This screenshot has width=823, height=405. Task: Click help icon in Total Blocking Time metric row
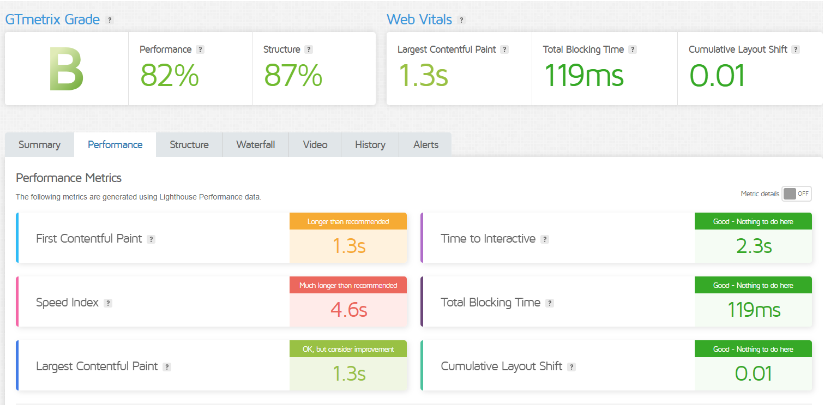550,303
